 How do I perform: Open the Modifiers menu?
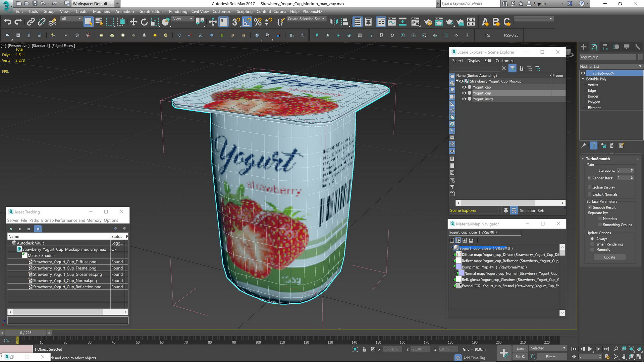point(101,11)
